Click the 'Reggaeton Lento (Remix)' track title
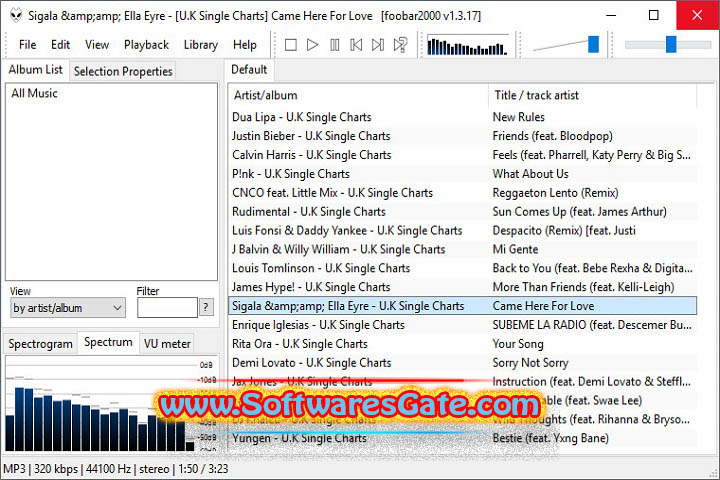This screenshot has height=480, width=720. [x=556, y=192]
